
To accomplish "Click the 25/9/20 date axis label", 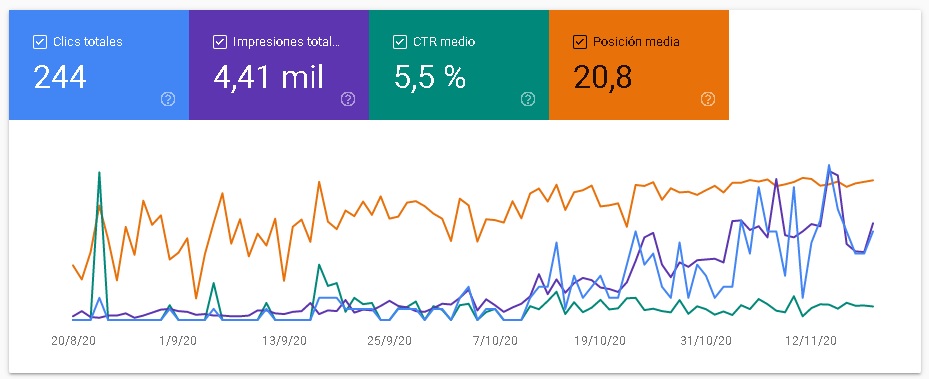I will pos(389,341).
